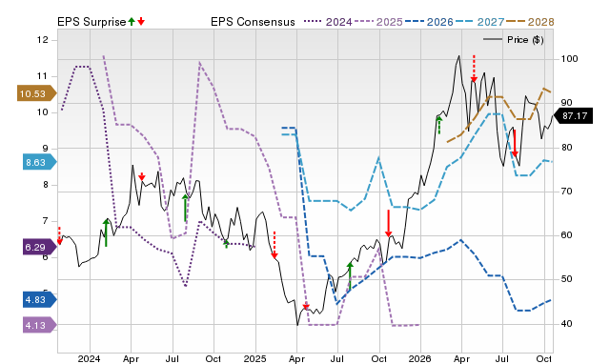
Task: Select the 2027 dashed-line legend entry
Action: tap(480, 22)
